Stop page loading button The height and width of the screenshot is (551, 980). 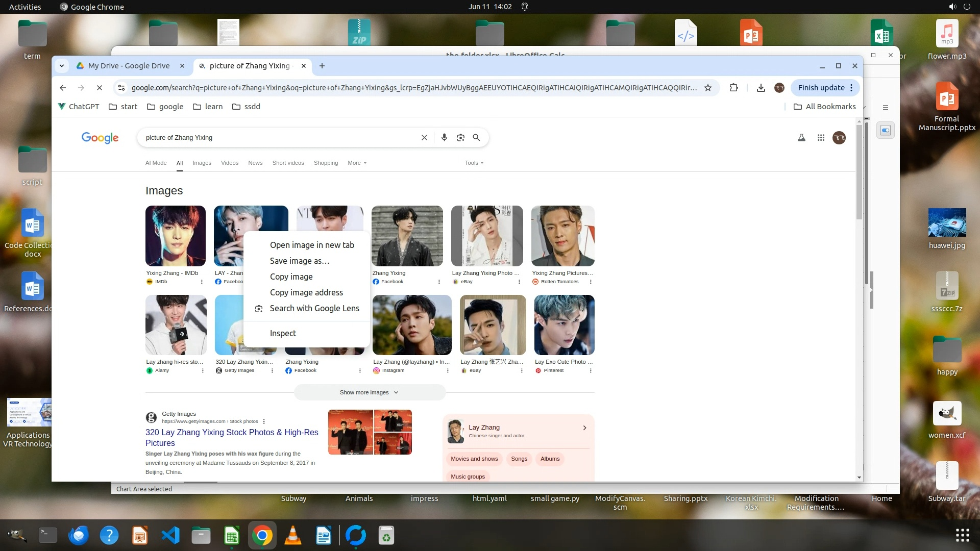[x=100, y=88]
